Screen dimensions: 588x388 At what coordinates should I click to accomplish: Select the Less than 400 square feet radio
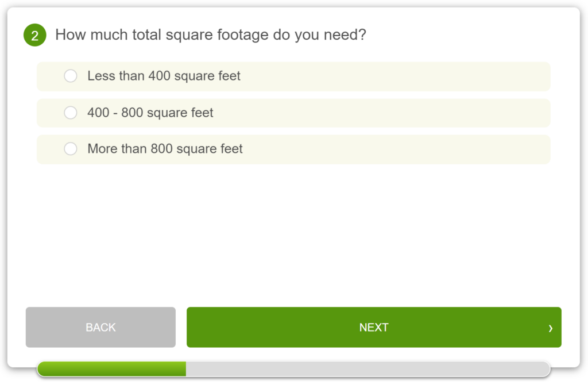71,76
